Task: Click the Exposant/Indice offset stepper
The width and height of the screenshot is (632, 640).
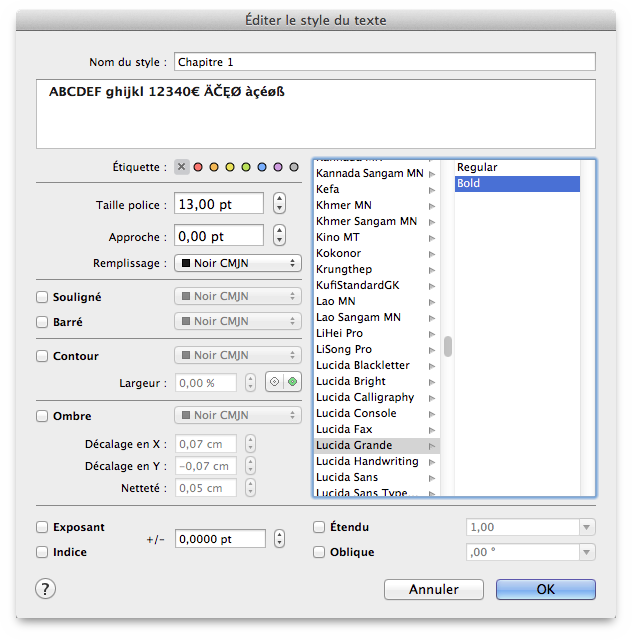Action: tap(279, 539)
